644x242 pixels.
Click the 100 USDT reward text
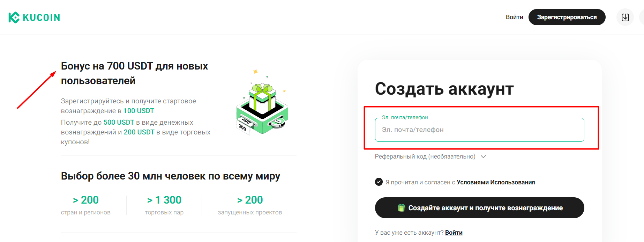click(139, 111)
